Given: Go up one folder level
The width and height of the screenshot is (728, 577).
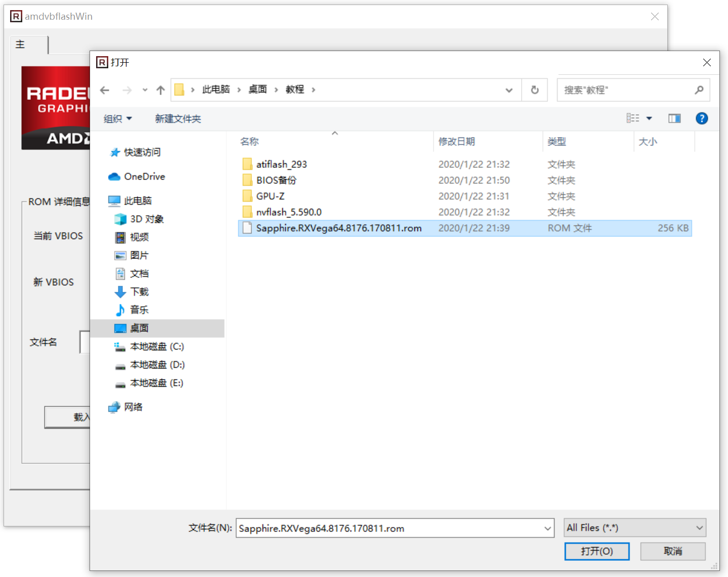Looking at the screenshot, I should tap(160, 90).
